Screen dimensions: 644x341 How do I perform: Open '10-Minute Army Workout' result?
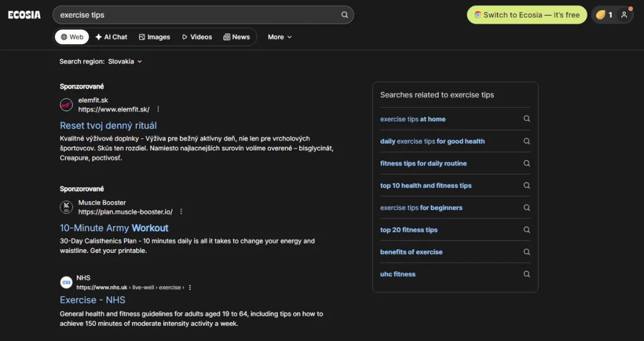tap(114, 228)
